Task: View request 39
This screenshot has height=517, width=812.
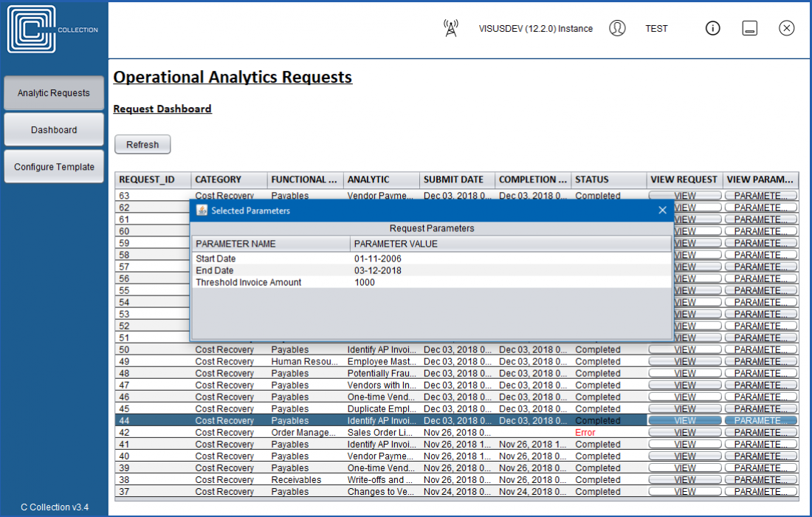Action: [x=684, y=468]
